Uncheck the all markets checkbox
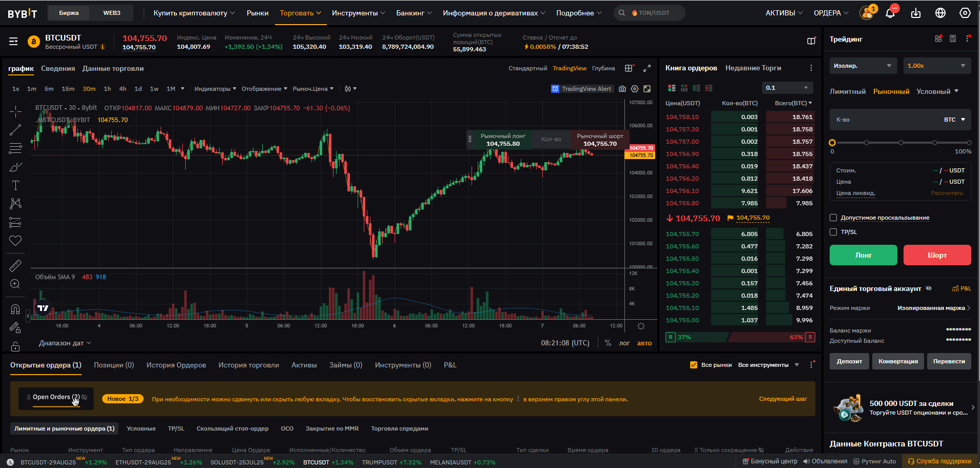The image size is (980, 468). pyautogui.click(x=694, y=365)
